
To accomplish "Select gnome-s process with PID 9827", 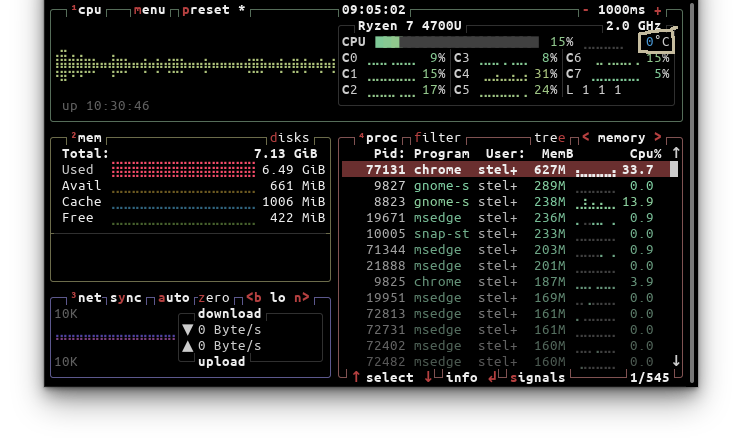I will pyautogui.click(x=506, y=185).
